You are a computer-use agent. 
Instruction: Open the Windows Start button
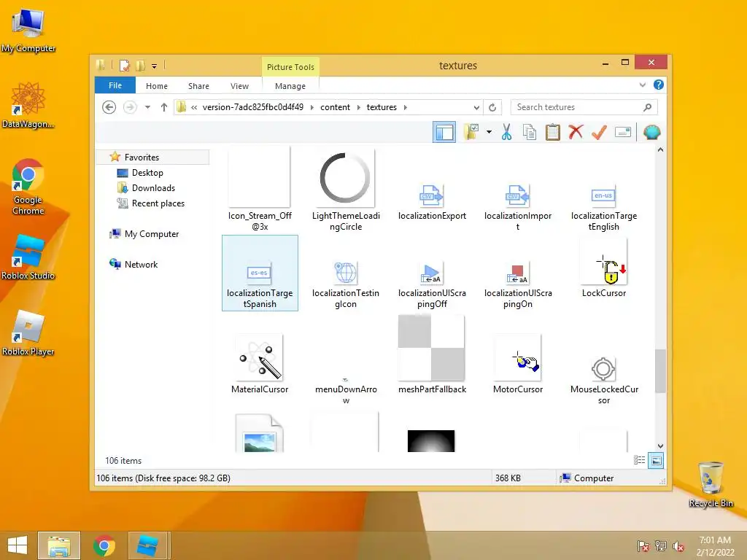(18, 545)
